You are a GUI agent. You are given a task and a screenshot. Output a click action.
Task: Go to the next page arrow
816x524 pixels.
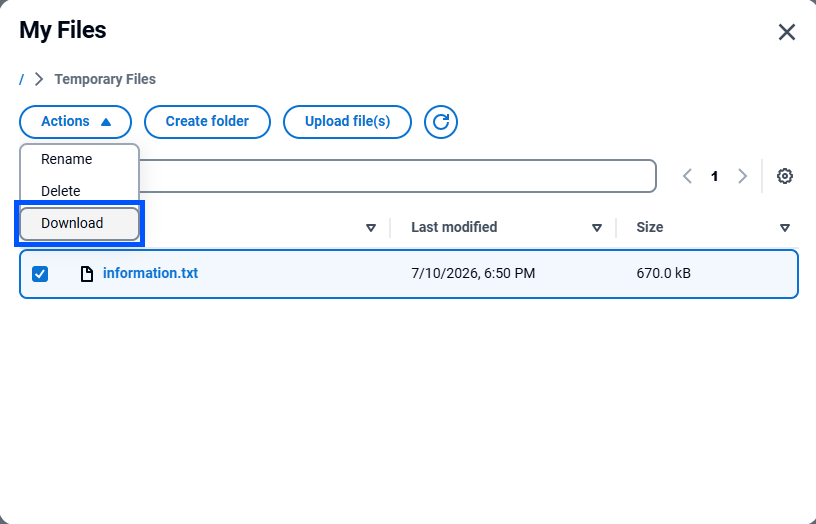pos(743,176)
